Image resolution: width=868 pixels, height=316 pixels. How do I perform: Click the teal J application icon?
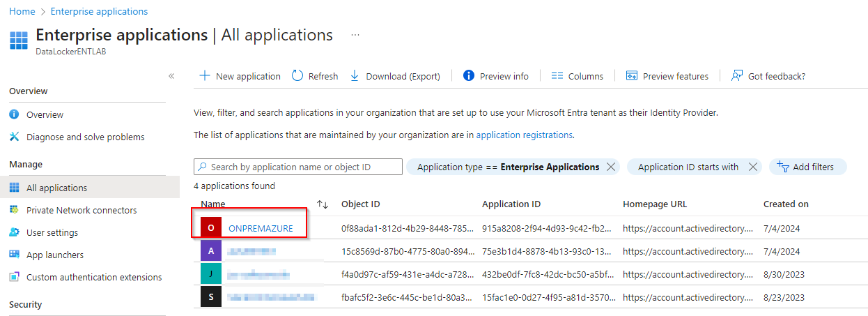pos(211,274)
